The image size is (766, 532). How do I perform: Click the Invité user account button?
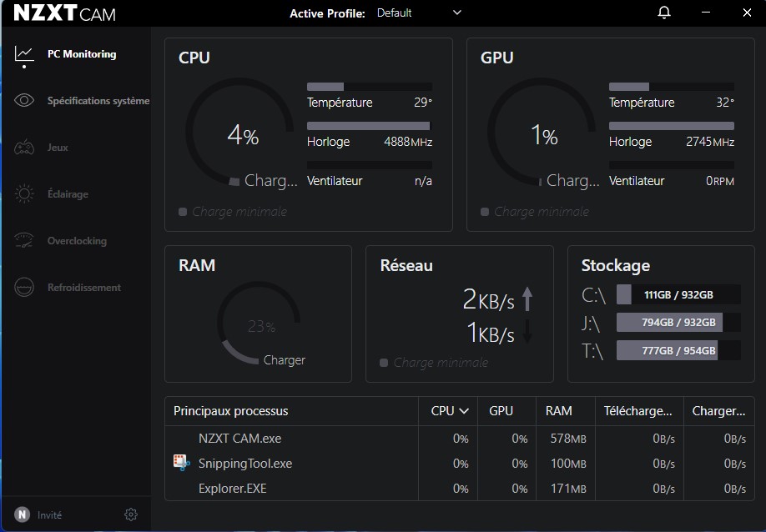38,514
